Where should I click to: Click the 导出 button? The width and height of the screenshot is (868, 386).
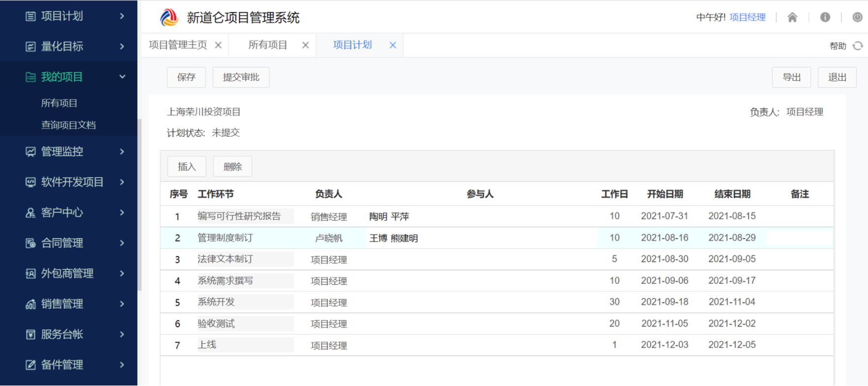click(x=791, y=77)
